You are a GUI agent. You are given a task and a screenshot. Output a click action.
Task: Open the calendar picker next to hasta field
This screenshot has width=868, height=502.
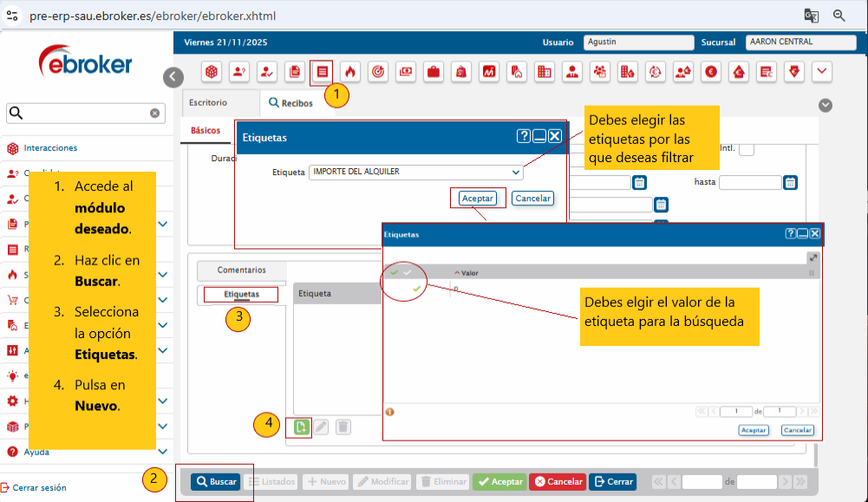click(x=790, y=182)
